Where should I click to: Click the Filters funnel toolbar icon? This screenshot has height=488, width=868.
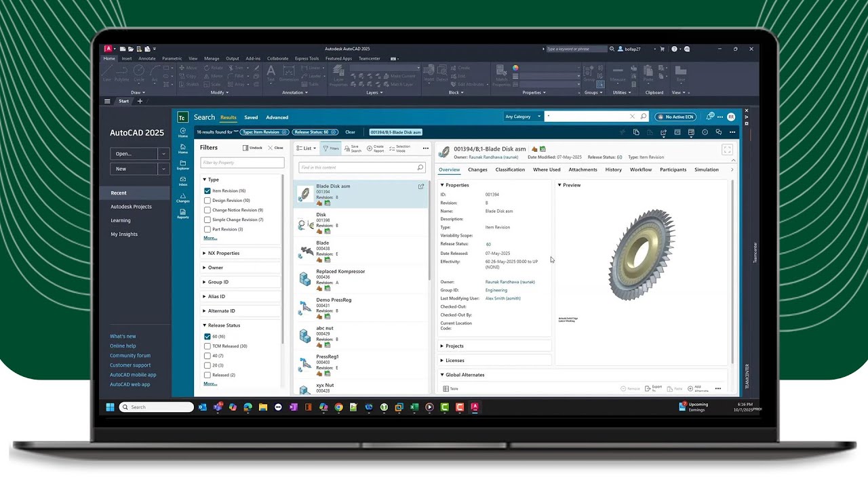tap(331, 148)
